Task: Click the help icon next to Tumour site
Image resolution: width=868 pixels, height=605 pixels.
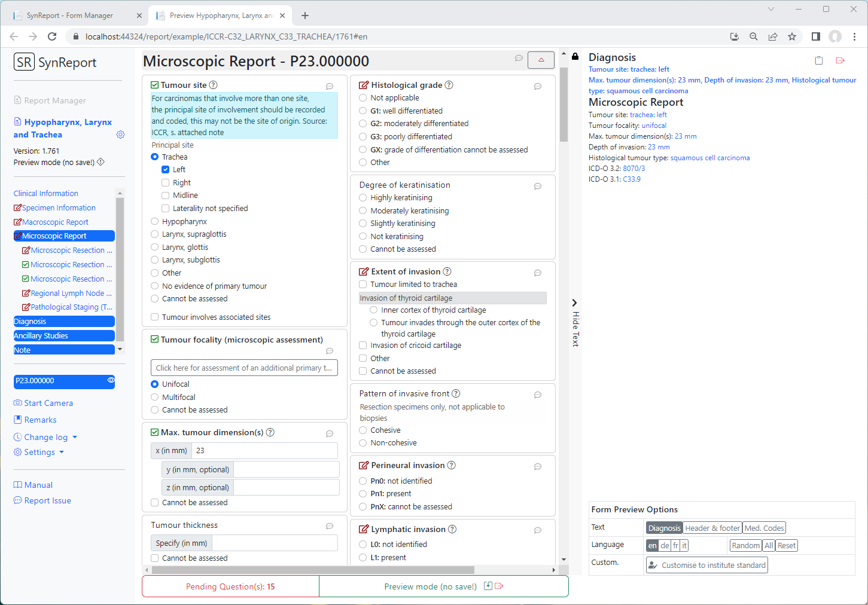Action: [x=214, y=85]
